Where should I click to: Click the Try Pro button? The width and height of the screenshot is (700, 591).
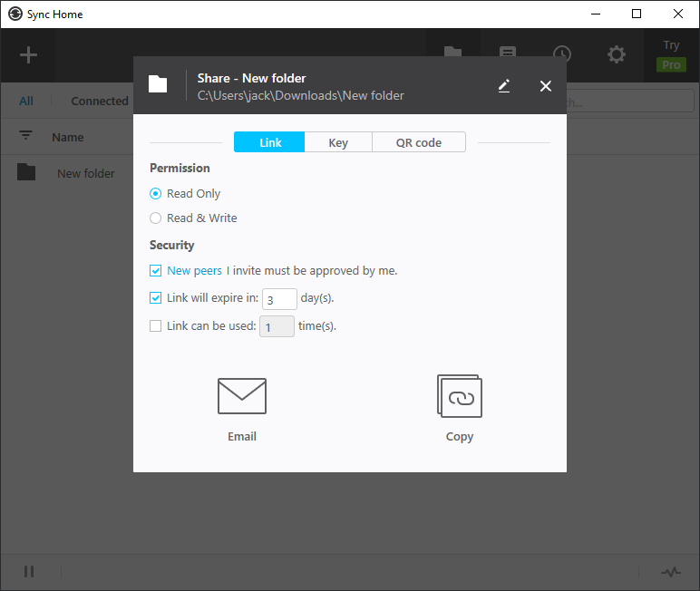coord(671,56)
